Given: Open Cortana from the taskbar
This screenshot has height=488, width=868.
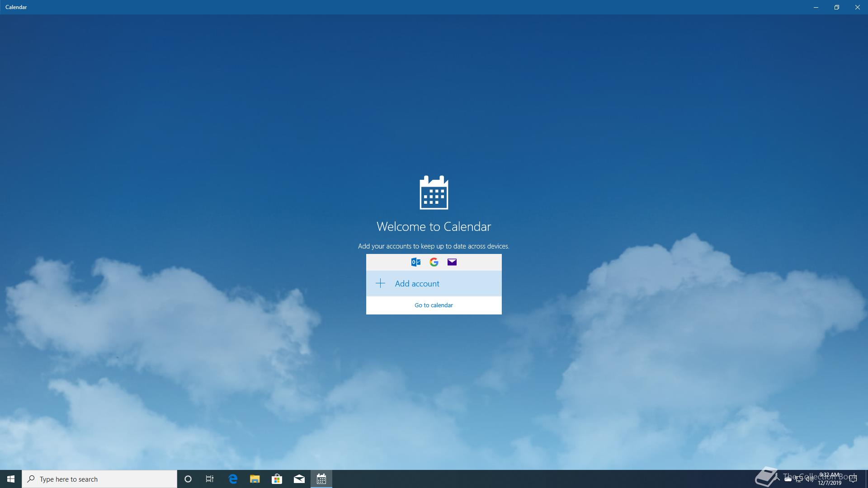Looking at the screenshot, I should (188, 479).
